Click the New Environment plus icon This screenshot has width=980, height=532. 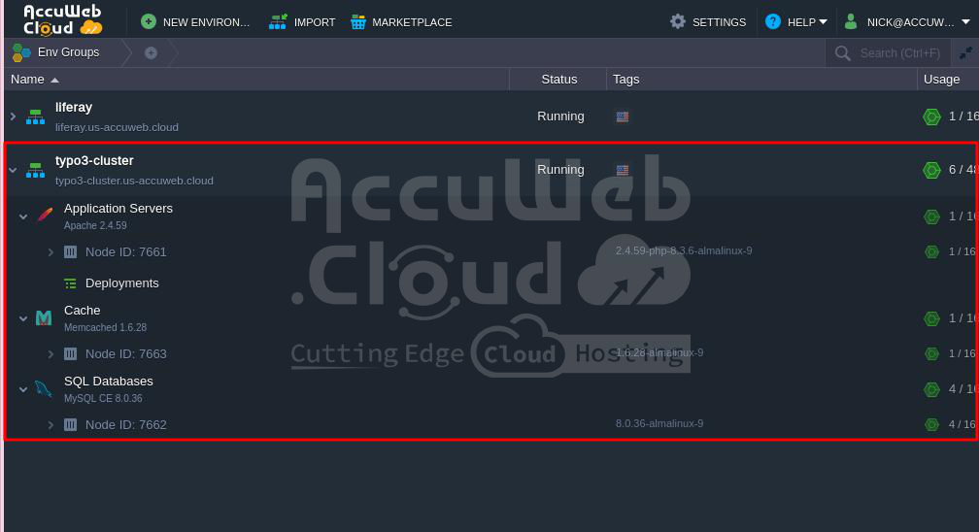148,21
